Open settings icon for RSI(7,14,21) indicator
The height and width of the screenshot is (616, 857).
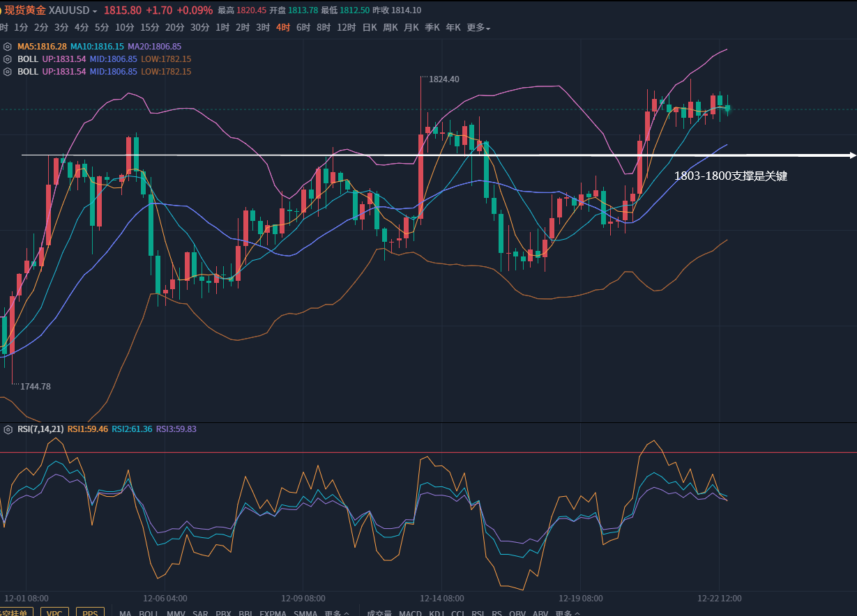[8, 429]
